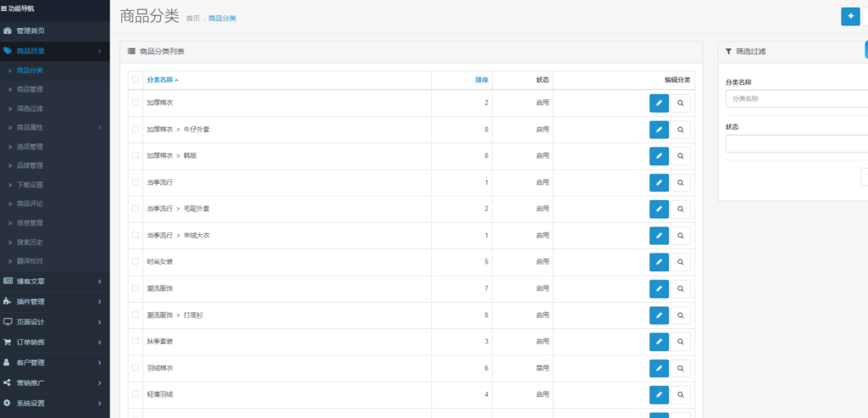Sort the list by 分类名称 column
This screenshot has width=868, height=418.
click(162, 80)
